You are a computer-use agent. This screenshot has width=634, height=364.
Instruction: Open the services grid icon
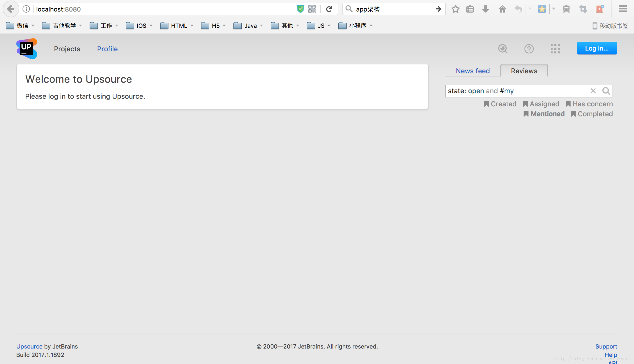[x=555, y=49]
